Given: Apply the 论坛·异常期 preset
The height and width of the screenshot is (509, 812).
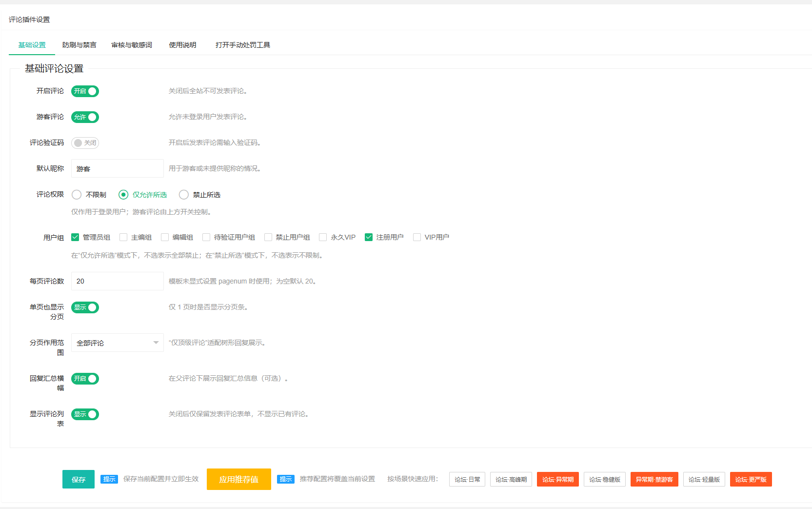Looking at the screenshot, I should pos(557,479).
